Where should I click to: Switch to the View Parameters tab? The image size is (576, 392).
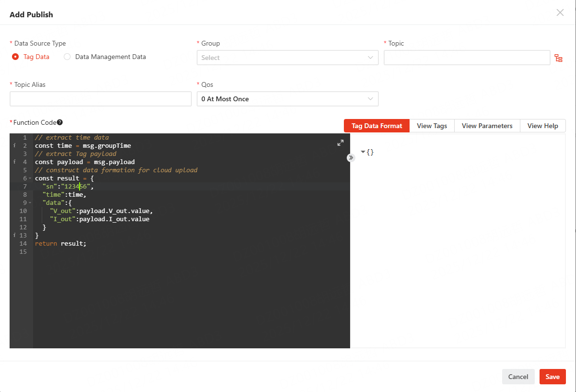(487, 126)
